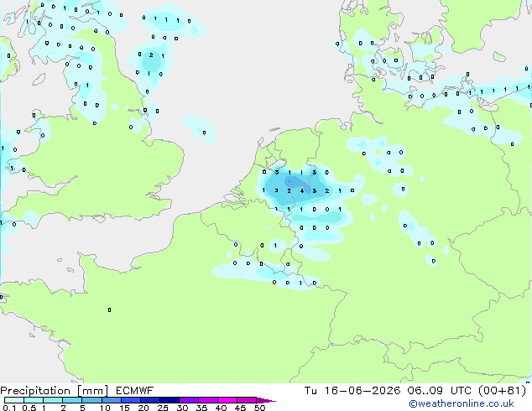
Task: Select the 2–5 mm legend color box
Action: tap(72, 400)
